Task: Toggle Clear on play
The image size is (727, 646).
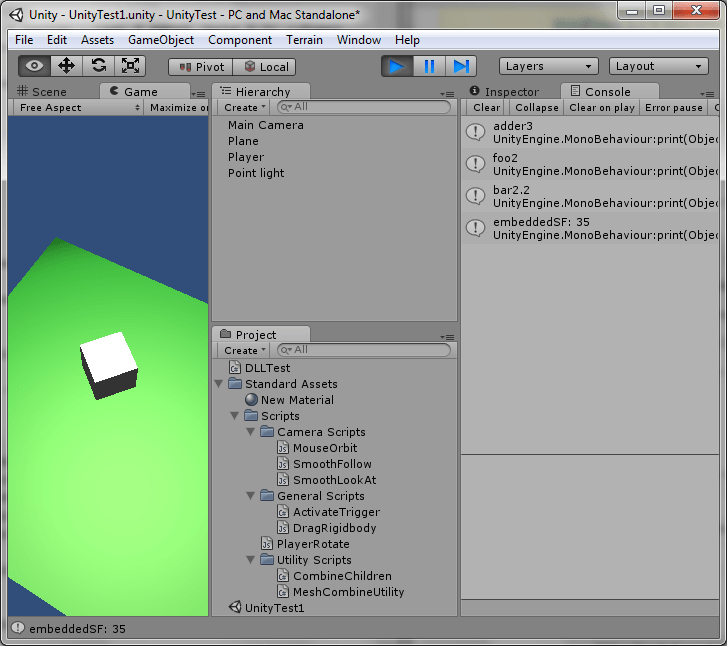Action: click(x=602, y=108)
